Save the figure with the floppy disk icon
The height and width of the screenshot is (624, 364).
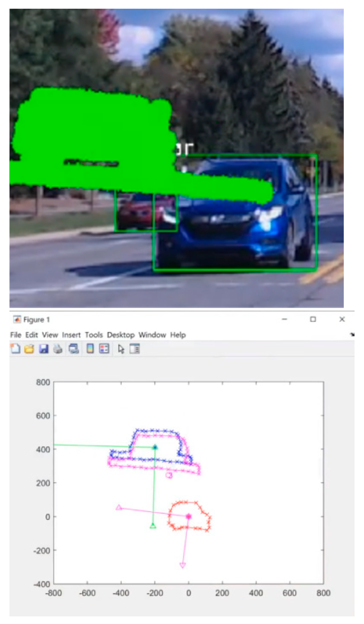coord(44,349)
